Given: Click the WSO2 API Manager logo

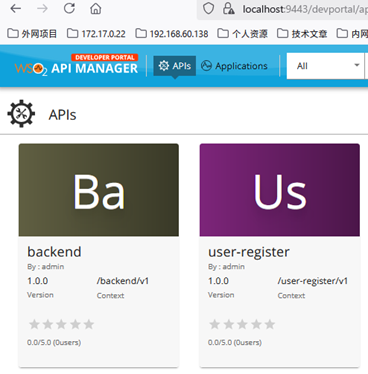Looking at the screenshot, I should click(76, 65).
